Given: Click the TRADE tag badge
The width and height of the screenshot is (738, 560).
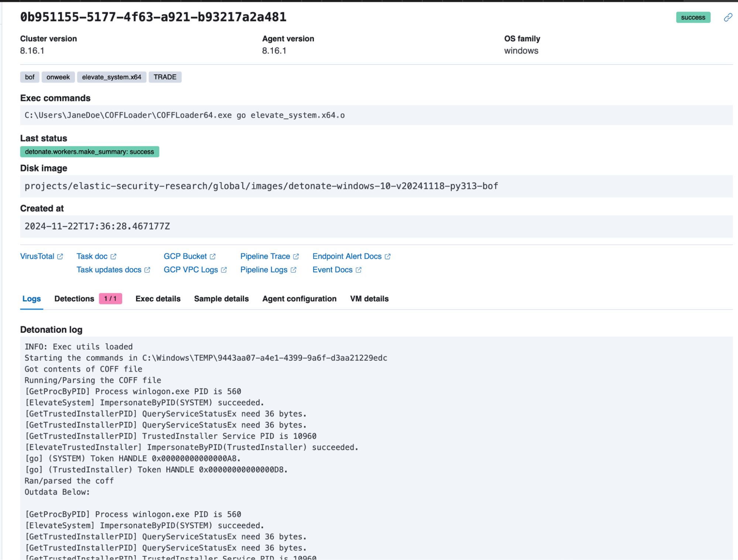Looking at the screenshot, I should 165,77.
